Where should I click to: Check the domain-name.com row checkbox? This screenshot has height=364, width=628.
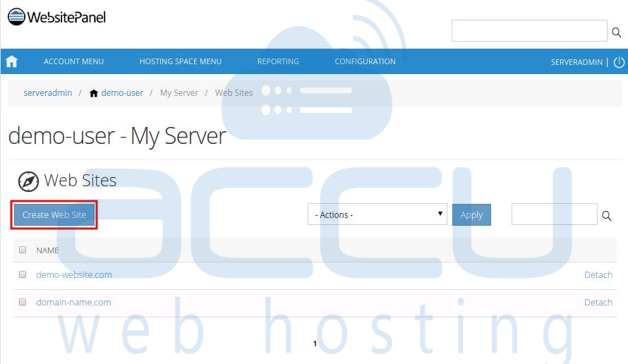(23, 302)
